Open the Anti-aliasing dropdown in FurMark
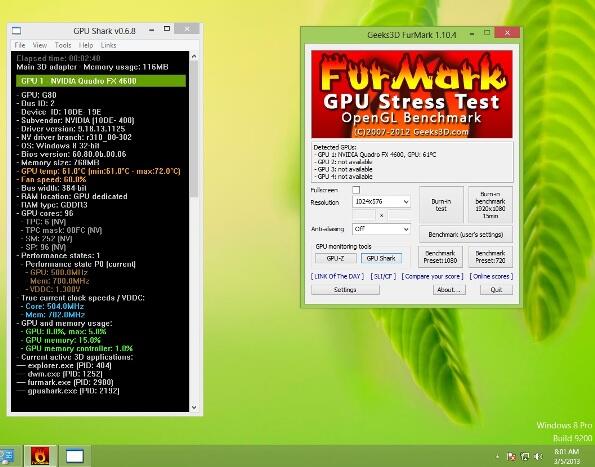Image resolution: width=595 pixels, height=467 pixels. 381,229
